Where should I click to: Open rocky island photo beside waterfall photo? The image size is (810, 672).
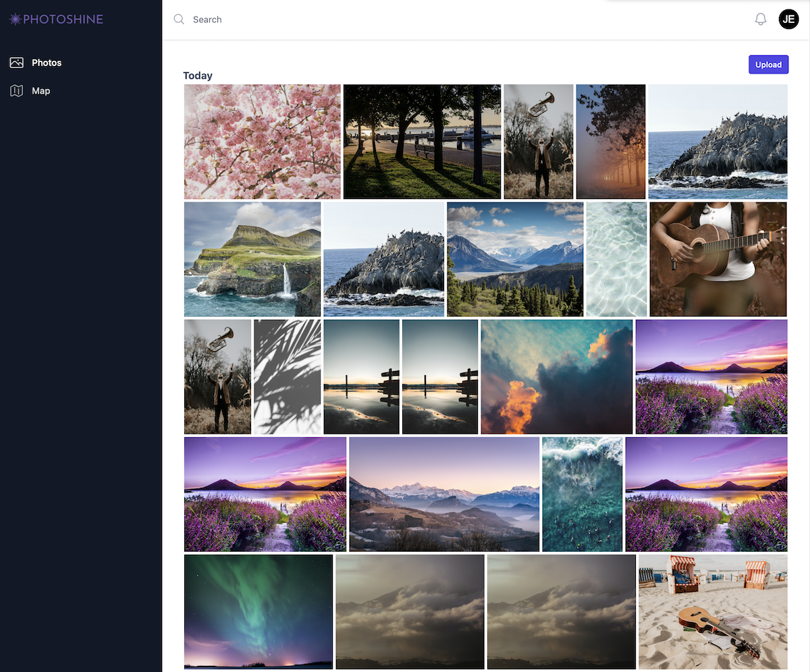pos(383,259)
